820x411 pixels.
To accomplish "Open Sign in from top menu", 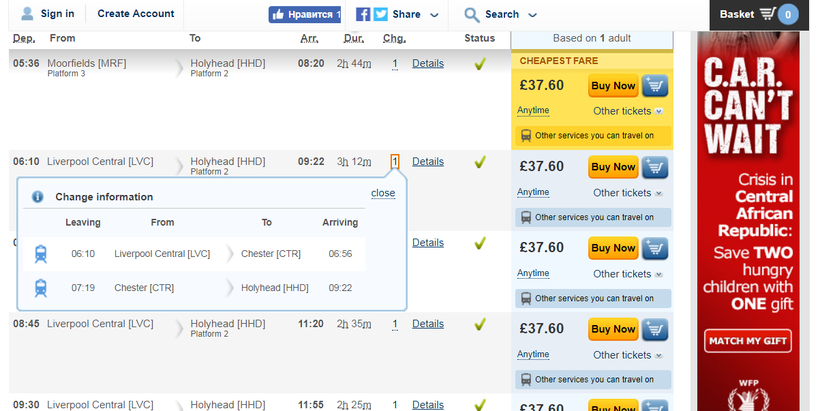I will [x=57, y=14].
